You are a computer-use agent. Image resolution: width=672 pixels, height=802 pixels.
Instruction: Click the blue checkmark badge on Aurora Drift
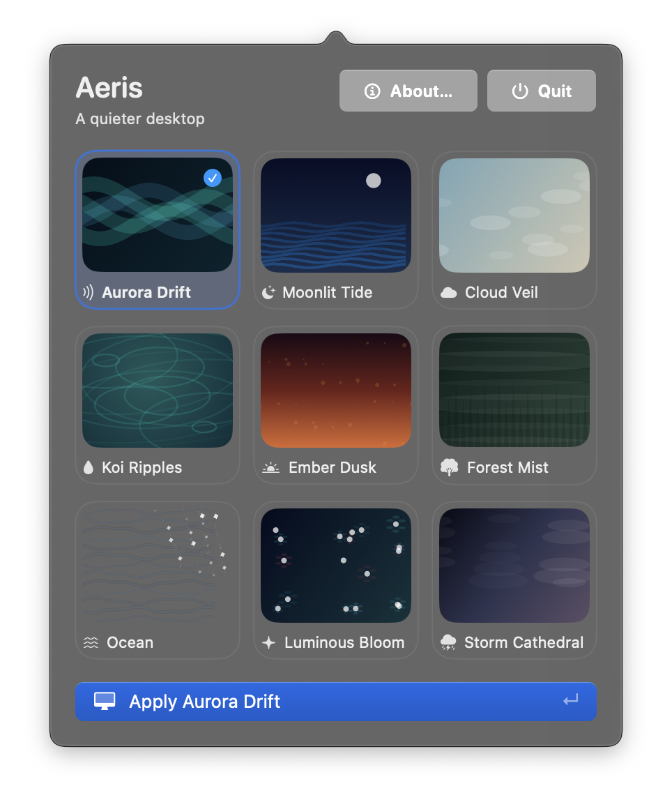tap(212, 178)
